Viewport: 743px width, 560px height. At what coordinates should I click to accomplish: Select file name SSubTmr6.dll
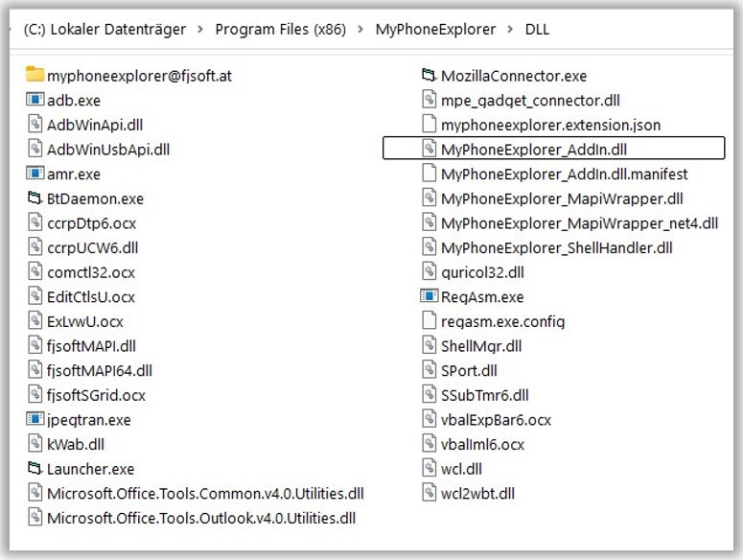click(485, 396)
